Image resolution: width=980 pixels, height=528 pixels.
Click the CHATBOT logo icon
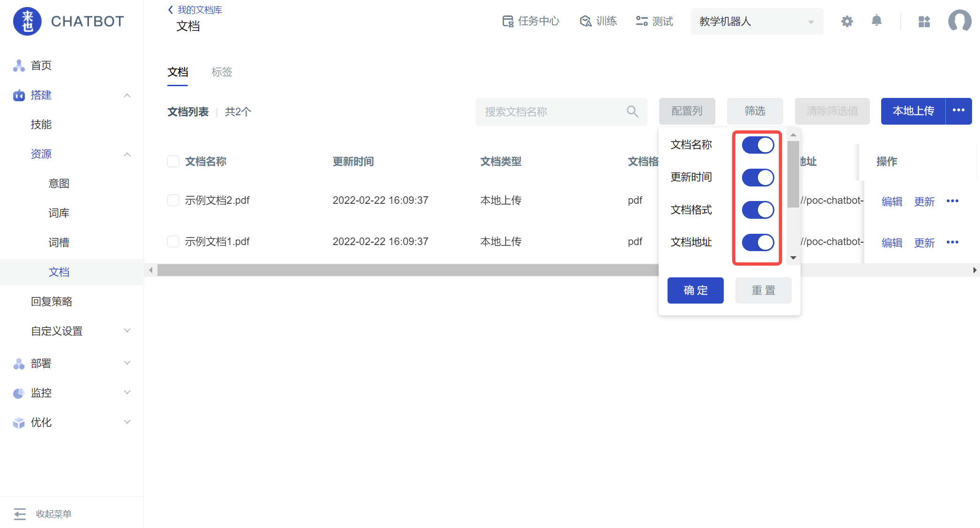pos(27,22)
